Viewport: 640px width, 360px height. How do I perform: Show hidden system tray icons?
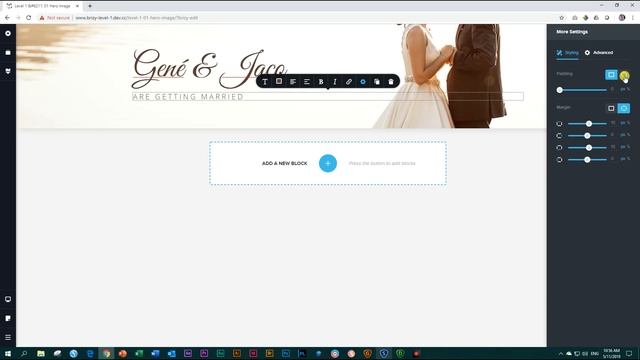pos(561,353)
